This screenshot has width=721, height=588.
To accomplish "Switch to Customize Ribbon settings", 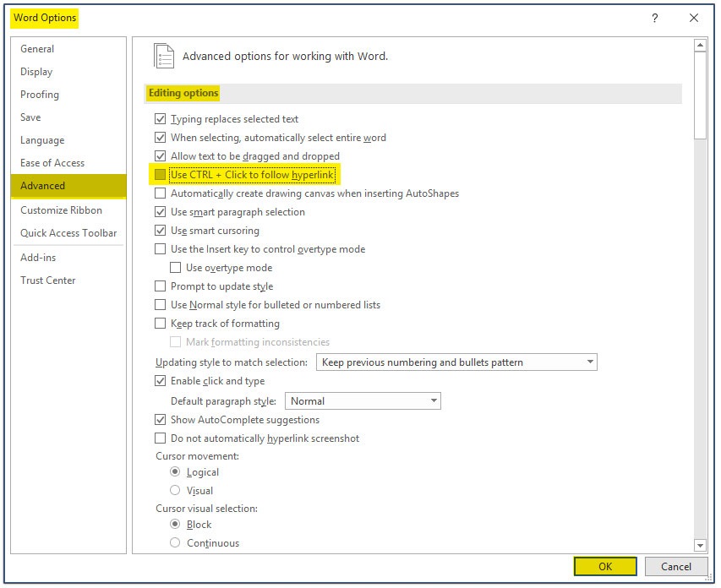I will click(x=61, y=210).
